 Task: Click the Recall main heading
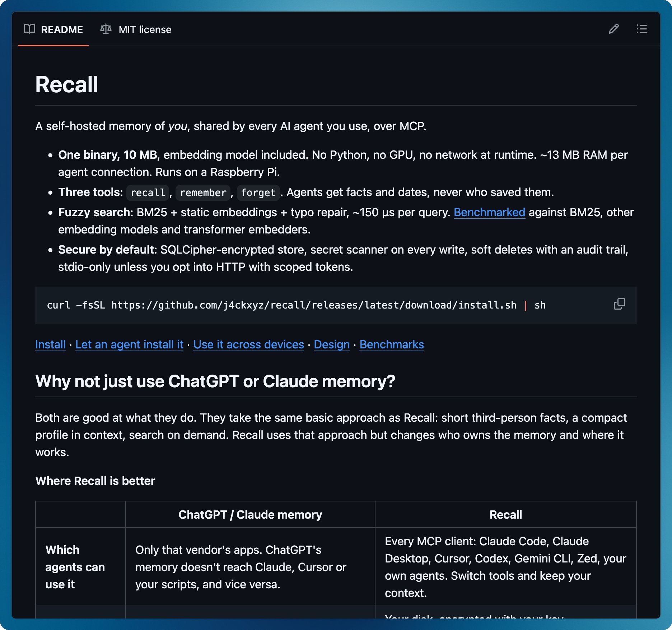pyautogui.click(x=67, y=85)
